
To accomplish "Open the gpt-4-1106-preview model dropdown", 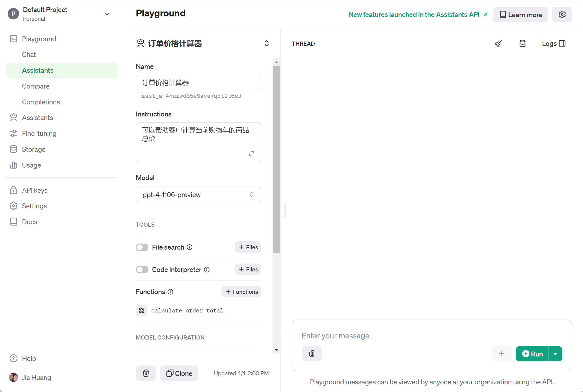I will click(198, 195).
